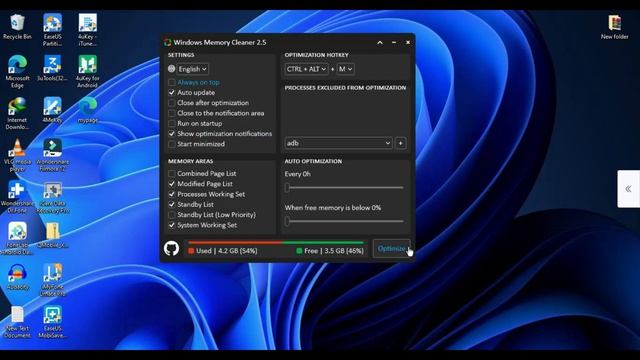Uncheck Modified Page List
The width and height of the screenshot is (640, 360).
coord(172,184)
